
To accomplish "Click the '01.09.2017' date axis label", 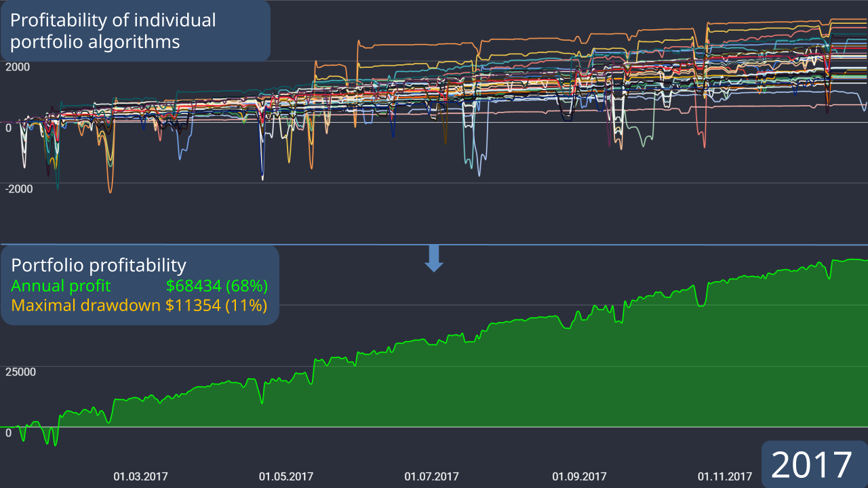I will (x=580, y=476).
